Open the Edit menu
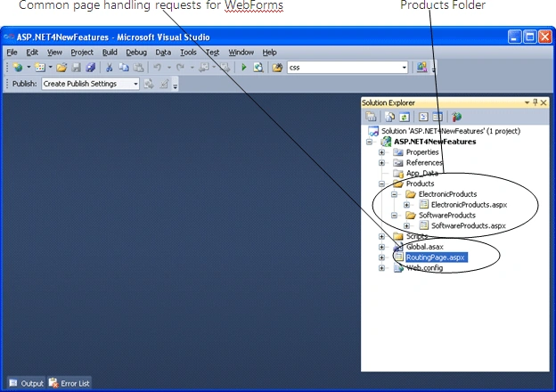The height and width of the screenshot is (392, 556). (x=32, y=53)
